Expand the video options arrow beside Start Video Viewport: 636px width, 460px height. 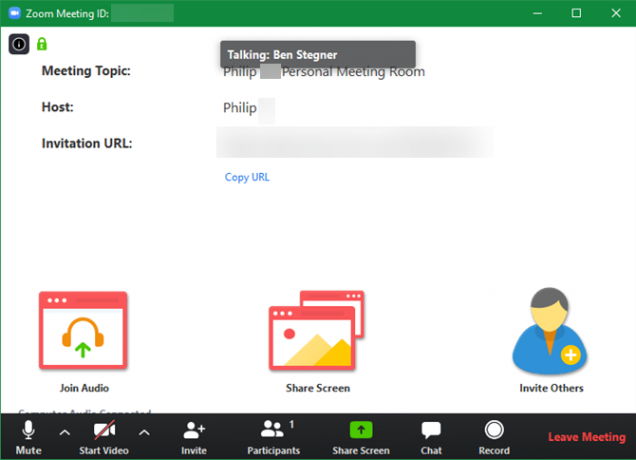pyautogui.click(x=144, y=432)
